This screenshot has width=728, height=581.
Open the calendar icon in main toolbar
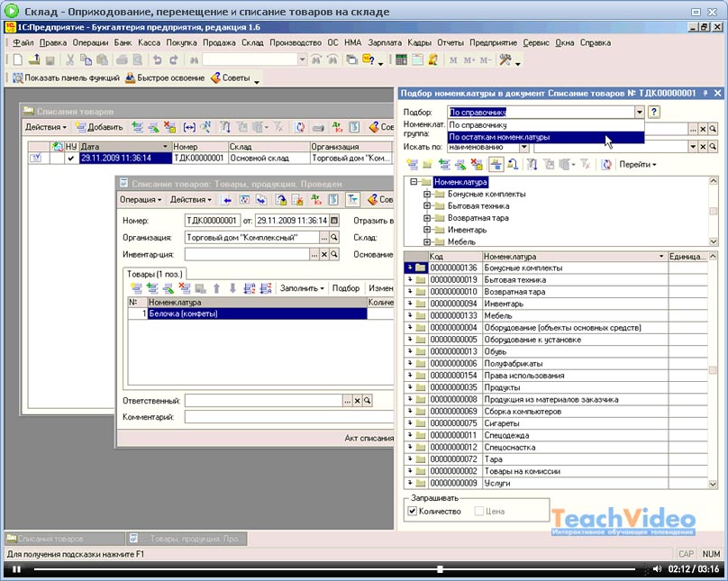tap(417, 59)
